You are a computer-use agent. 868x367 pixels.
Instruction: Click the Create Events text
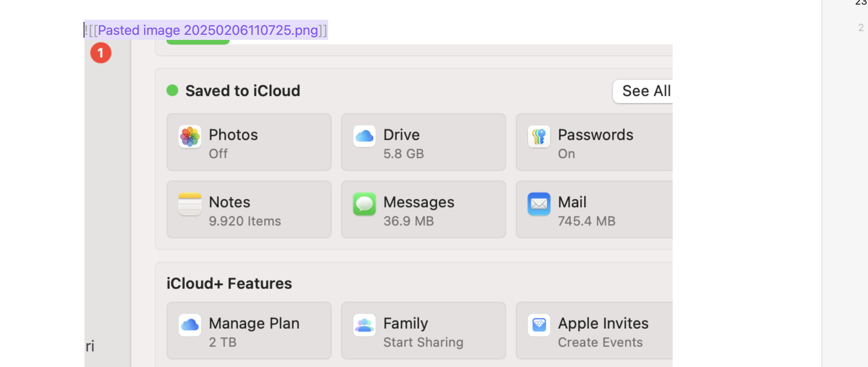(600, 342)
